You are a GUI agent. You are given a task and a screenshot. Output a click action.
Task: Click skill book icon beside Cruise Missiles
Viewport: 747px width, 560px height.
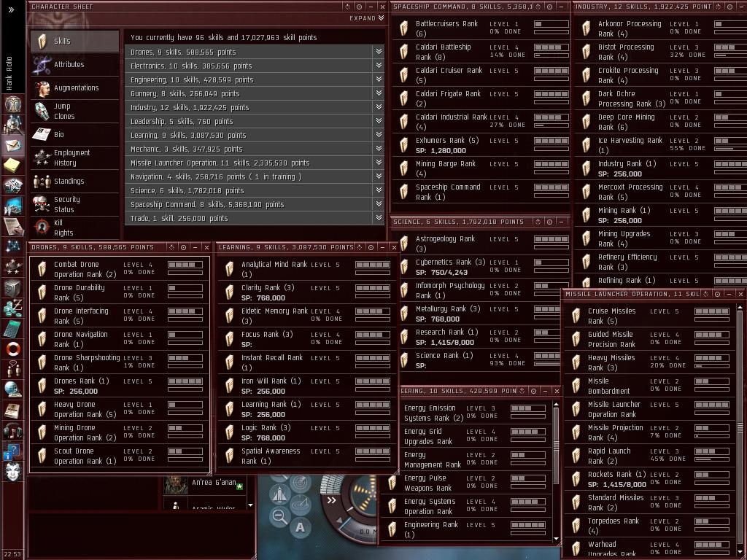[x=576, y=316]
